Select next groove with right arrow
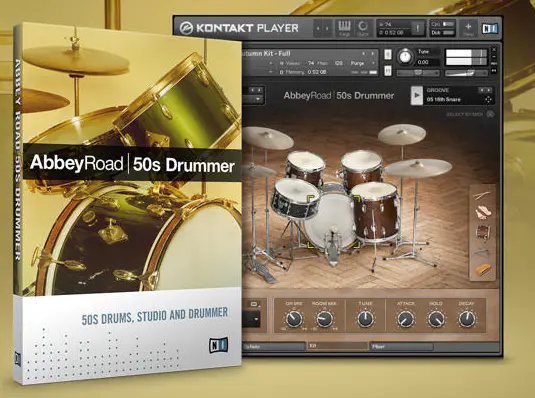Screen dimensions: 535x398 click(490, 90)
